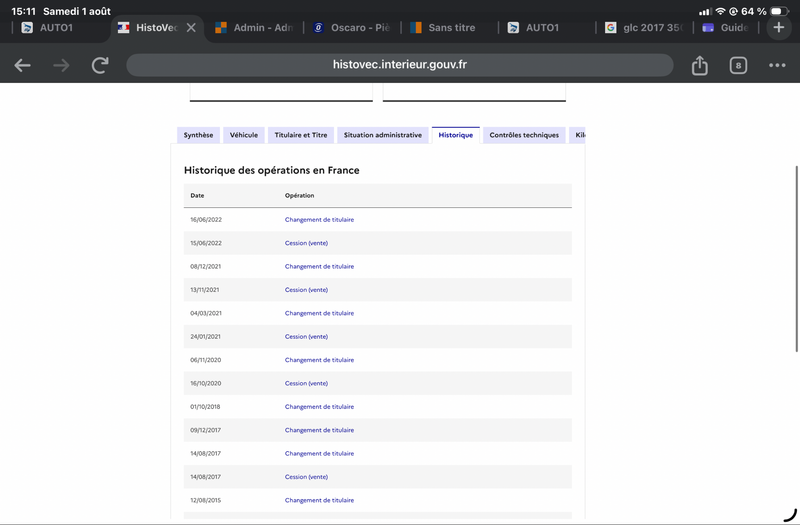Select the date 16/06/2022
Viewport: 800px width, 525px height.
coord(206,219)
